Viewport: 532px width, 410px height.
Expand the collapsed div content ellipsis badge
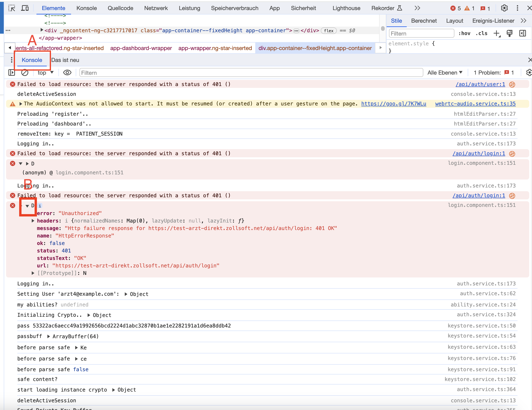point(296,31)
